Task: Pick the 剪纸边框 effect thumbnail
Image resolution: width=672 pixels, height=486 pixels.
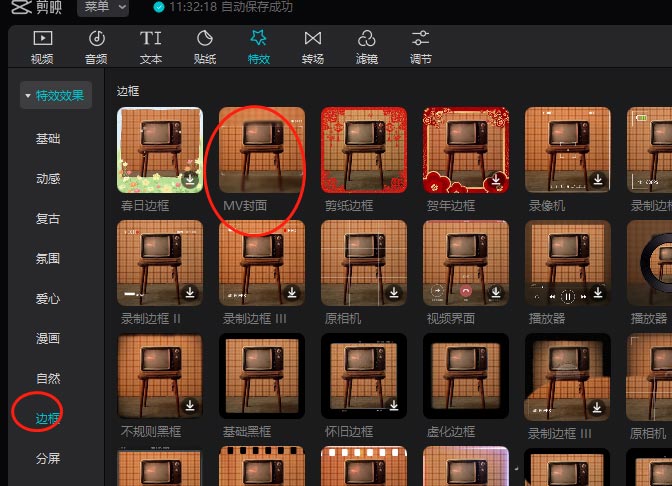Action: (364, 150)
